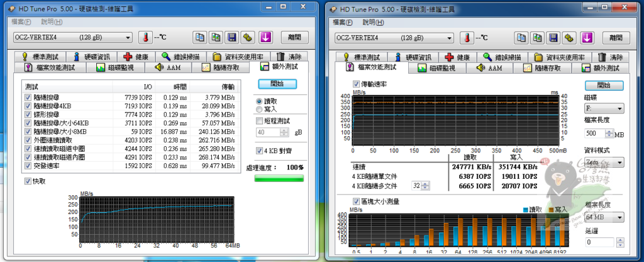Screen dimensions: 644x262
Task: Click I/O column header in test list
Action: point(134,87)
